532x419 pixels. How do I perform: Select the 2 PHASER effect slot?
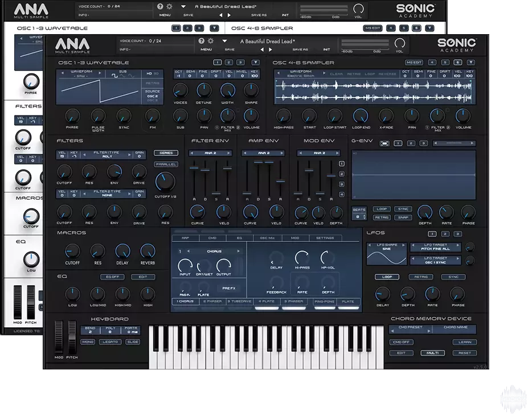(212, 301)
